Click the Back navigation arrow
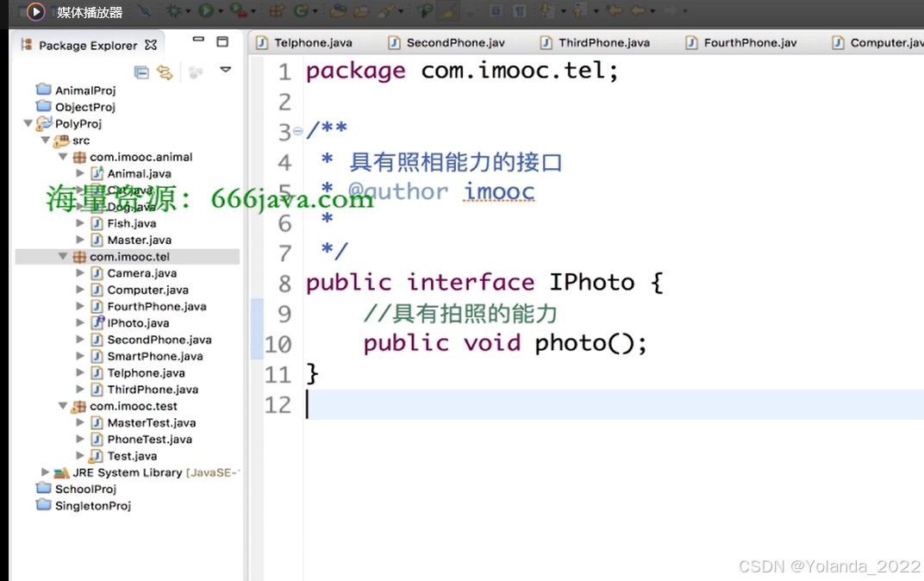Viewport: 924px width, 581px height. click(638, 10)
